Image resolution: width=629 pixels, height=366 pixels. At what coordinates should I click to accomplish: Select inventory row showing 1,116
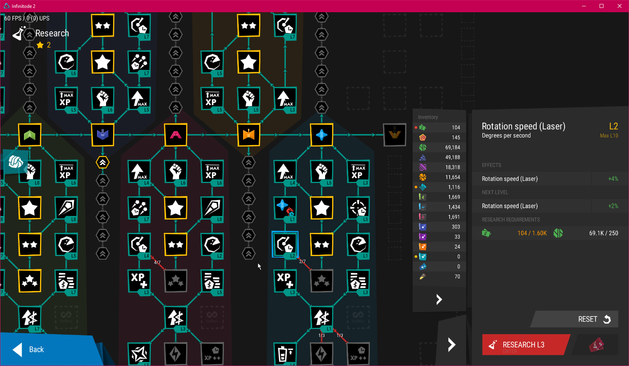click(x=439, y=187)
